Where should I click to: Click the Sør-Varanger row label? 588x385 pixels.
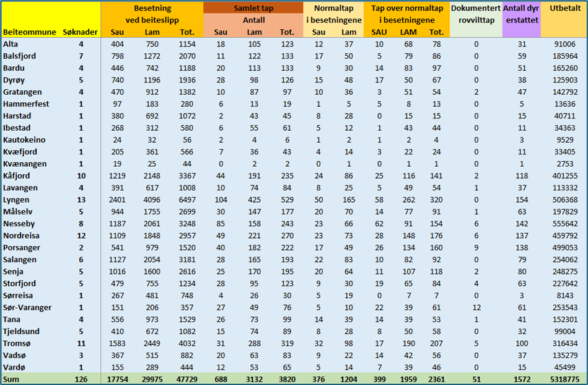coord(27,307)
